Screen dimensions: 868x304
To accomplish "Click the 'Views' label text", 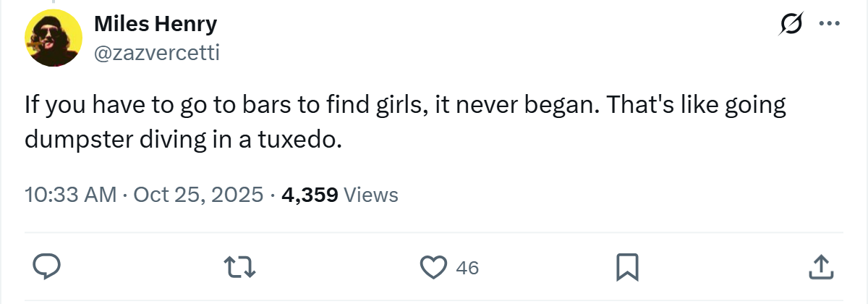I will click(371, 195).
